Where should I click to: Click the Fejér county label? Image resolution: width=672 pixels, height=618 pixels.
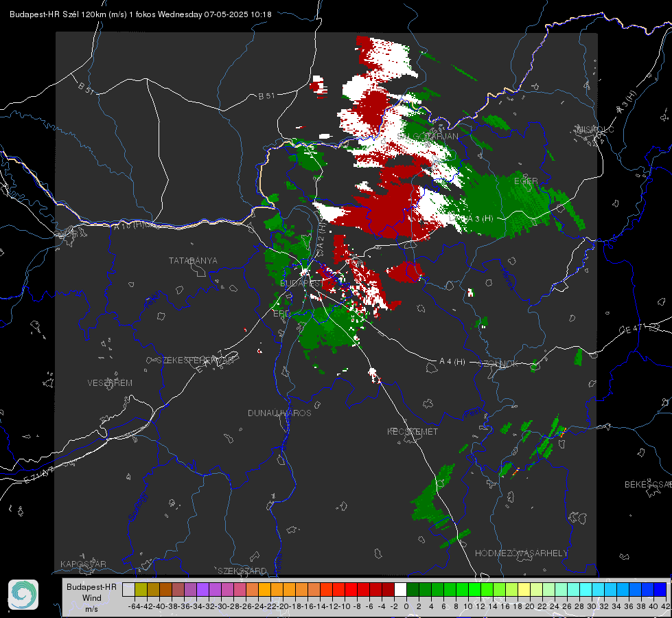click(x=153, y=300)
